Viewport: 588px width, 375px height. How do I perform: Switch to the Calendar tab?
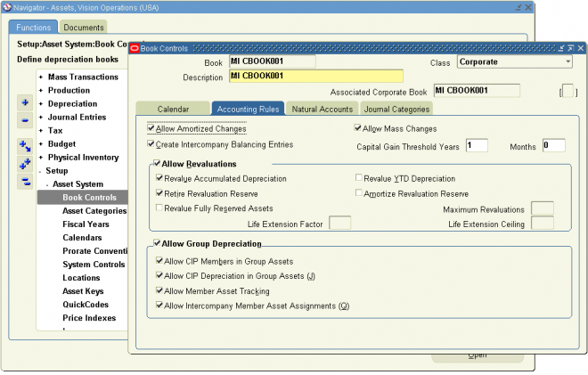point(173,109)
